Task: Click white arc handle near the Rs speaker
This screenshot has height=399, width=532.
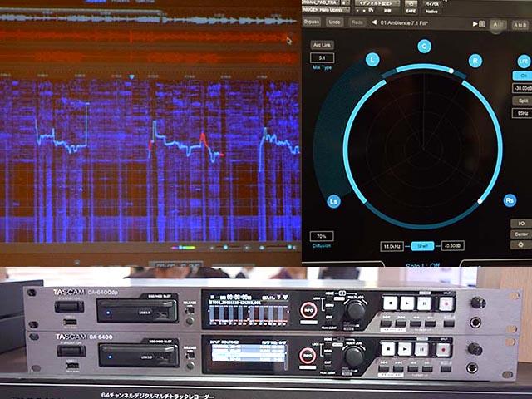Action: [x=480, y=201]
